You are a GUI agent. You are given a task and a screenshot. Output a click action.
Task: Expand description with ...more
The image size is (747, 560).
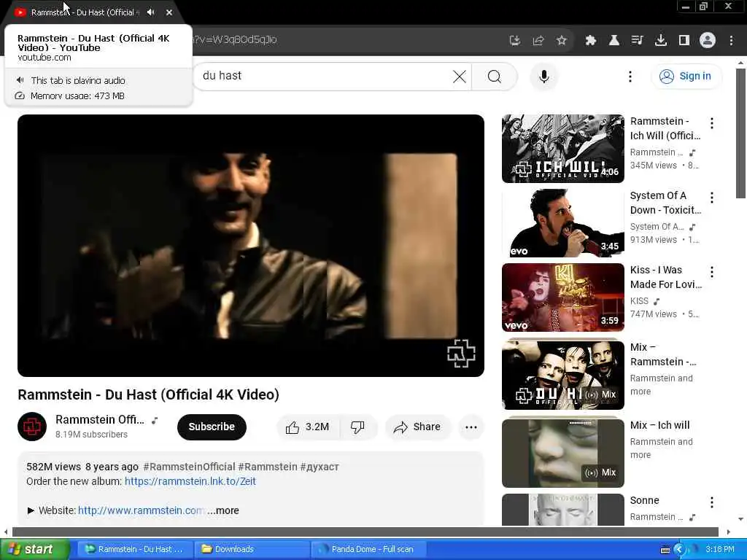pos(223,510)
